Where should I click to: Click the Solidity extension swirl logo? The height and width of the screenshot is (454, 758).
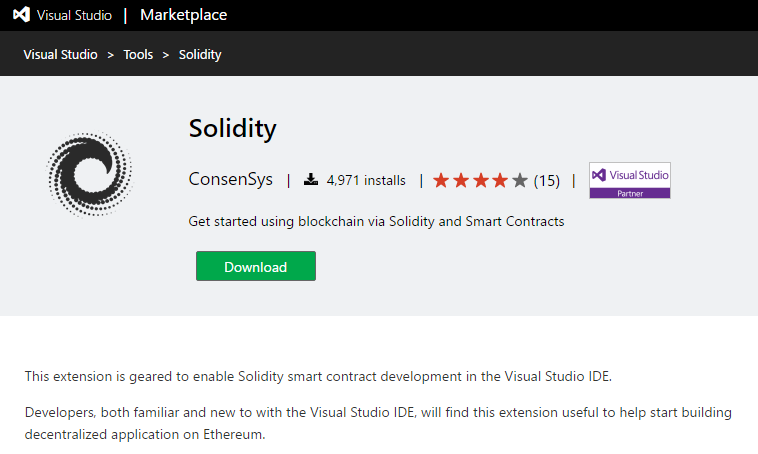click(90, 174)
